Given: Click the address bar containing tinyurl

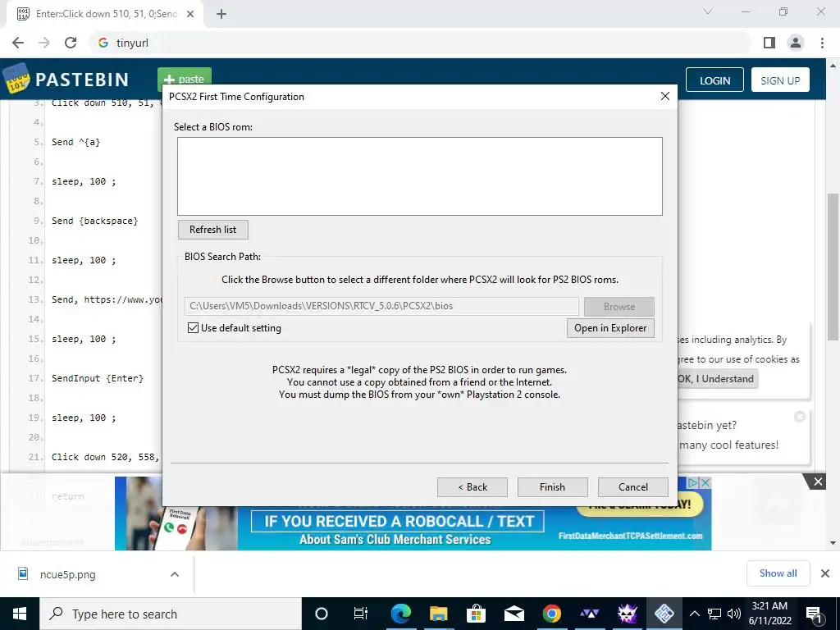Looking at the screenshot, I should 421,43.
